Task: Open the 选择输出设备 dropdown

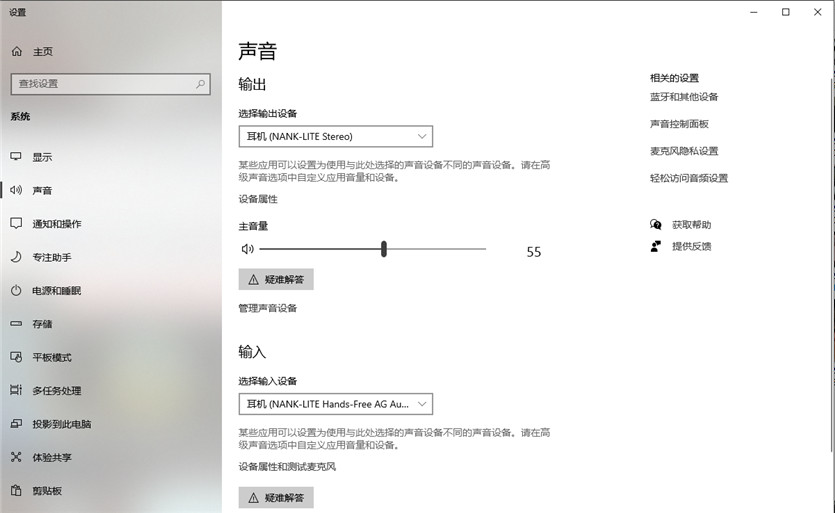Action: pos(335,136)
